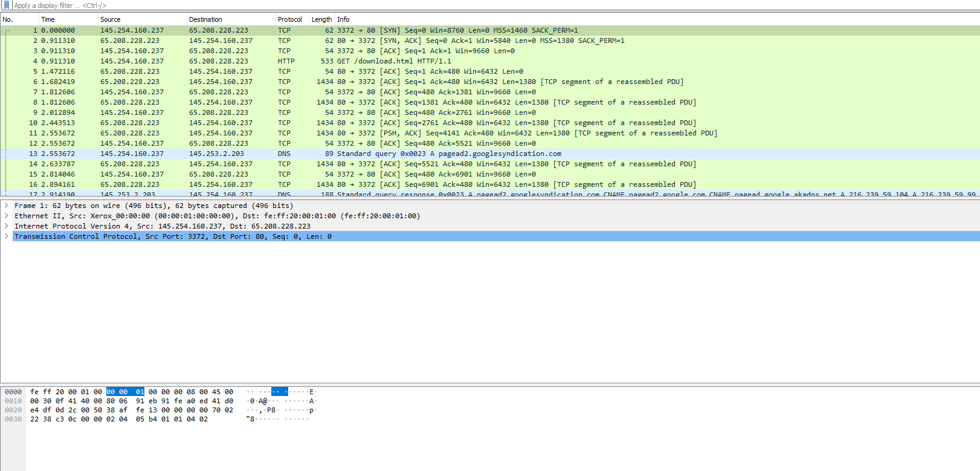
Task: Sort by the Length column header
Action: (x=322, y=19)
